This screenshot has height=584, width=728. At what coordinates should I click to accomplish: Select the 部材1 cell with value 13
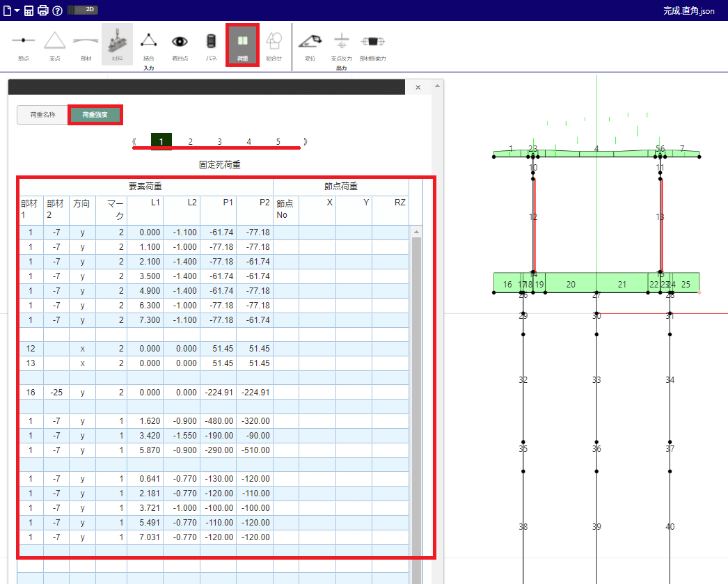tap(31, 363)
